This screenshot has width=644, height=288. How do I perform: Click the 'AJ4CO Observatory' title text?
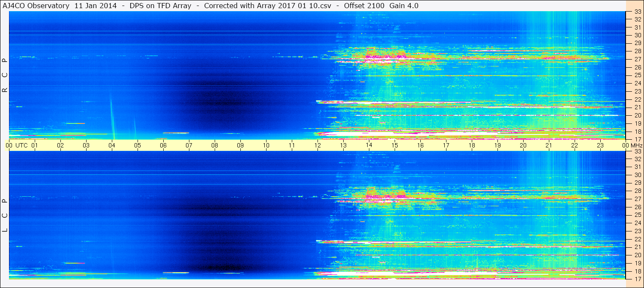point(36,6)
